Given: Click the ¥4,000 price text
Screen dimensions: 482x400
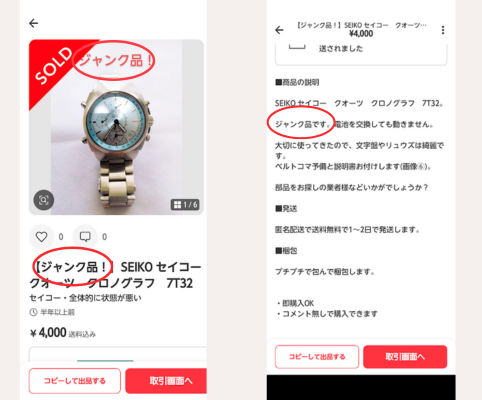Looking at the screenshot, I should (x=48, y=333).
